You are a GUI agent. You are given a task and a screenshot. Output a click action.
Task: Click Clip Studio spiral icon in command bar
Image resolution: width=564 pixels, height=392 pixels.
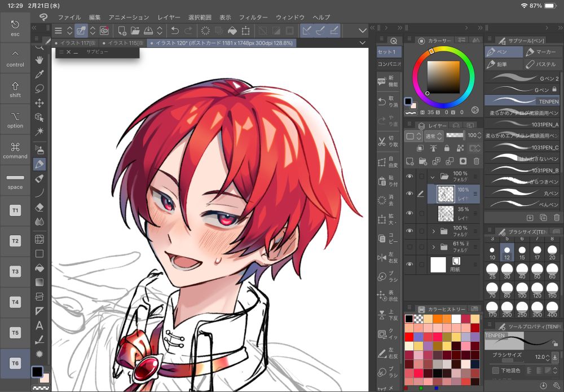tap(104, 31)
